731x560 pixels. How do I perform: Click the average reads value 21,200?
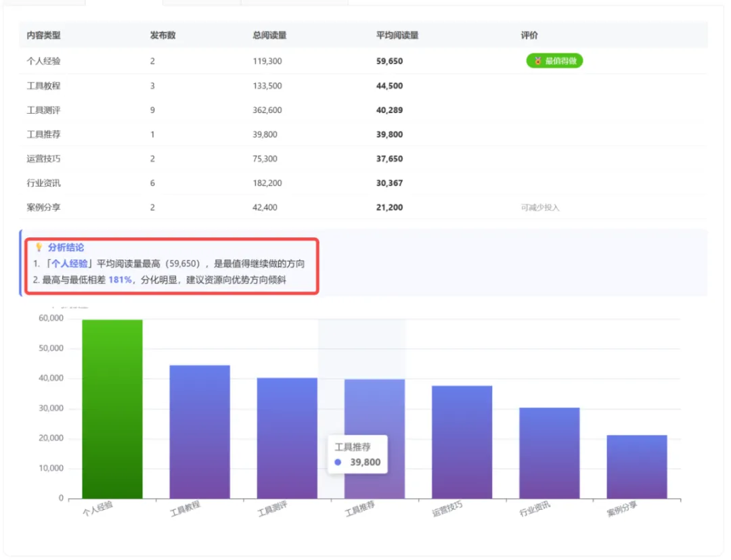click(389, 208)
